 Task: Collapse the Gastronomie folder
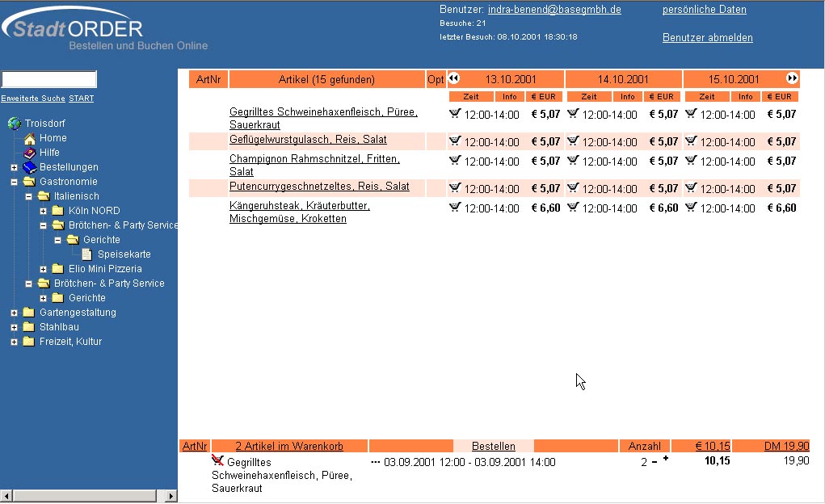pyautogui.click(x=14, y=182)
